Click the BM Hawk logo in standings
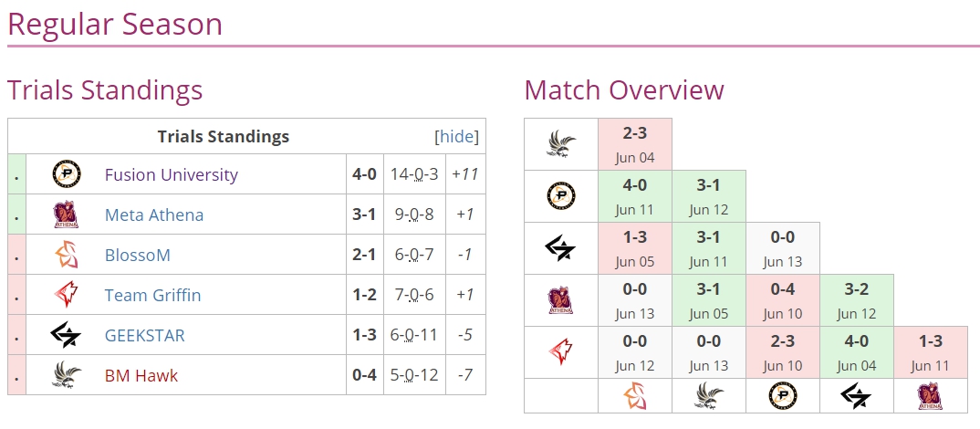The width and height of the screenshot is (980, 429). (67, 375)
